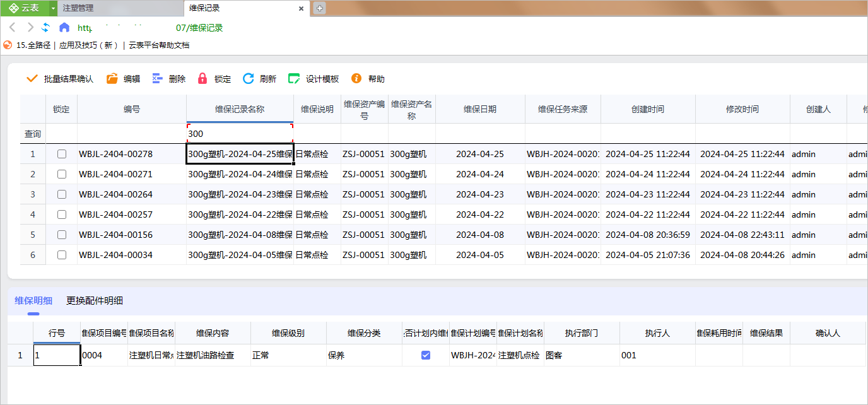The height and width of the screenshot is (405, 868).
Task: Open the 更换配件明细 tab
Action: 95,301
